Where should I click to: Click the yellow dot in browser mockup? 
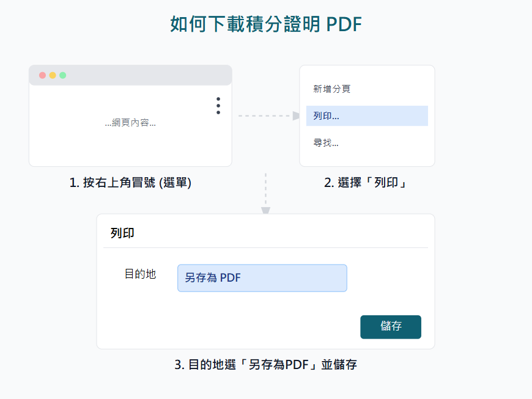tap(53, 75)
